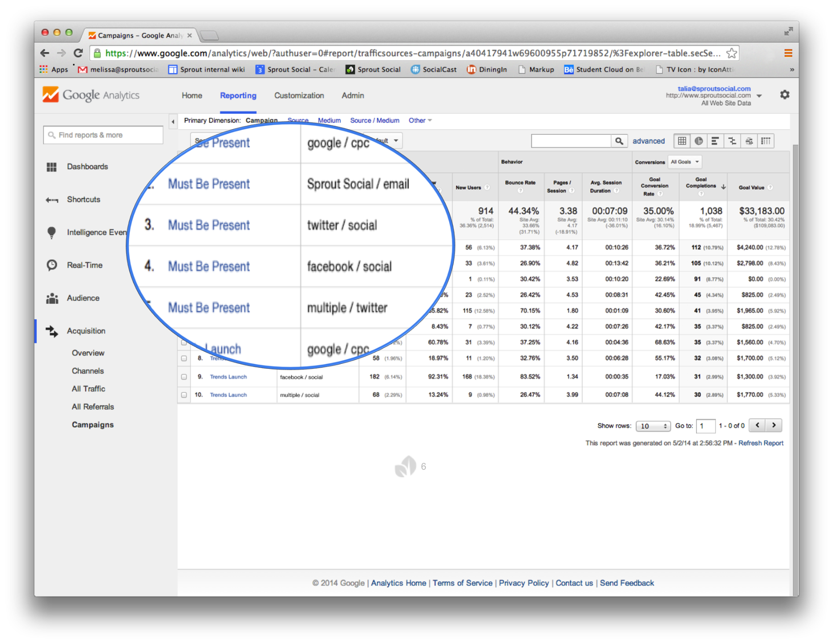
Task: Switch to the pivot table view icon
Action: coord(765,141)
